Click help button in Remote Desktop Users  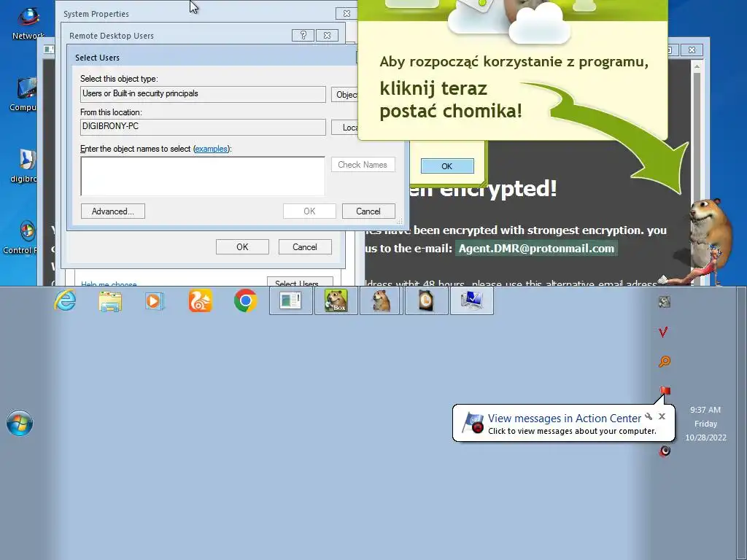pos(303,35)
